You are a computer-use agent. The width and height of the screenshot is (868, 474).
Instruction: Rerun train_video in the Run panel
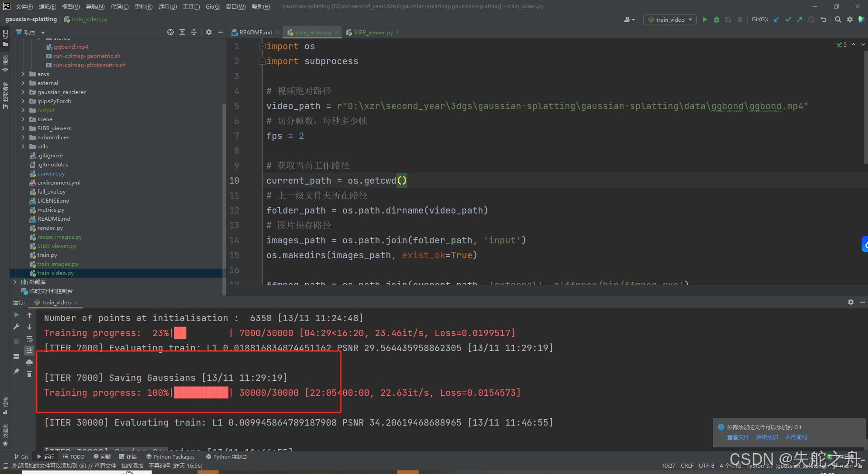click(16, 315)
